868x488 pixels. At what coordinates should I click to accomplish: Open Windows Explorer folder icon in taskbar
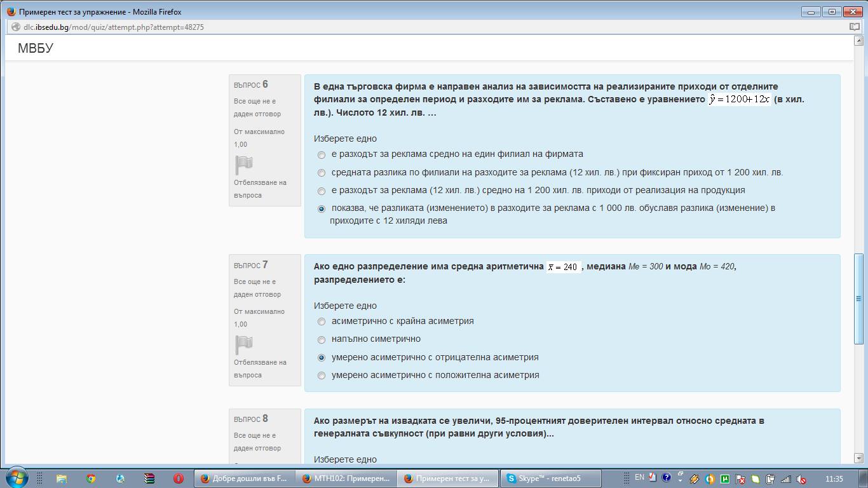pos(62,478)
